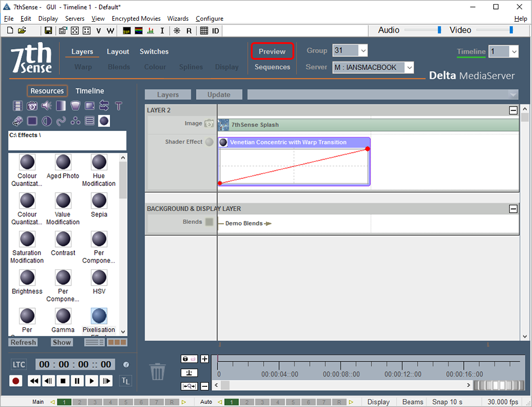The image size is (532, 407).
Task: Open the Sequences view
Action: (272, 67)
